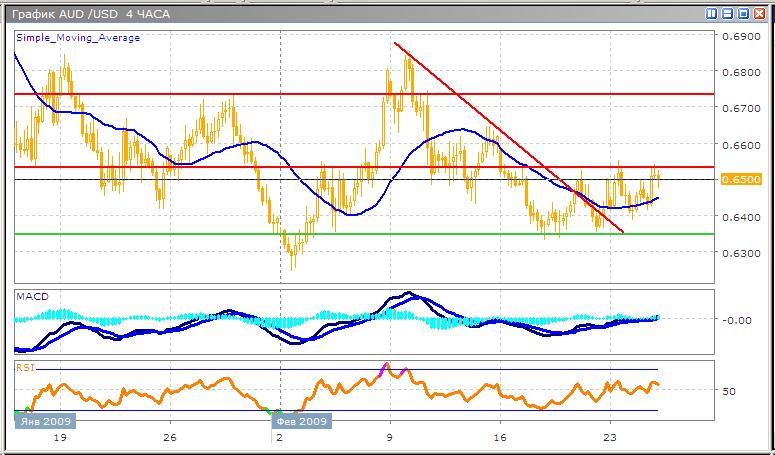Screen dimensions: 775x455
Task: Click the 9 date label on time axis
Action: pyautogui.click(x=389, y=438)
